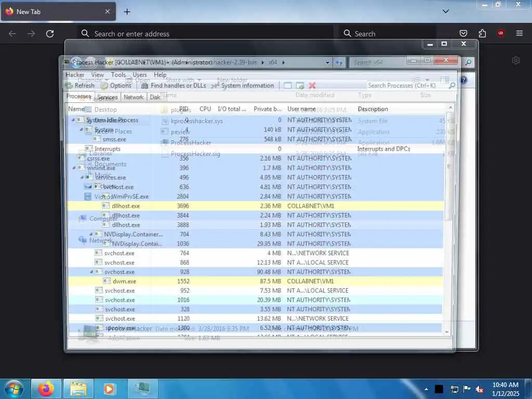
Task: Sort by the PID column header
Action: click(183, 109)
